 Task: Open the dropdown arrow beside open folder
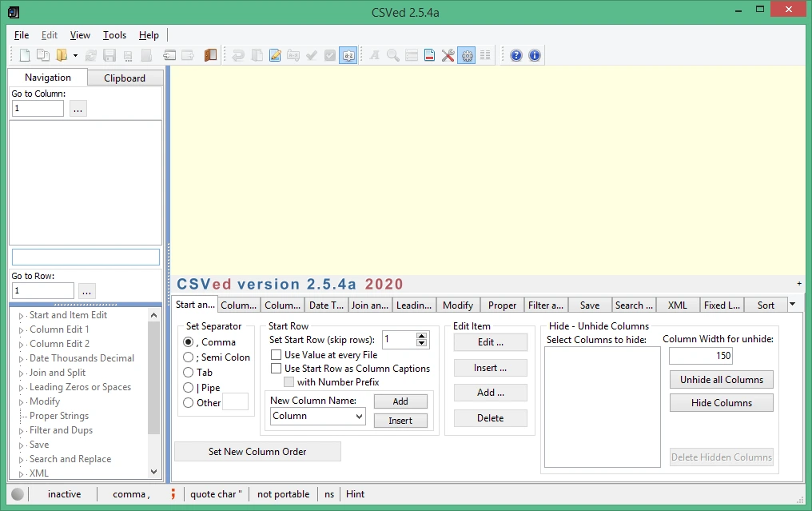pyautogui.click(x=75, y=55)
